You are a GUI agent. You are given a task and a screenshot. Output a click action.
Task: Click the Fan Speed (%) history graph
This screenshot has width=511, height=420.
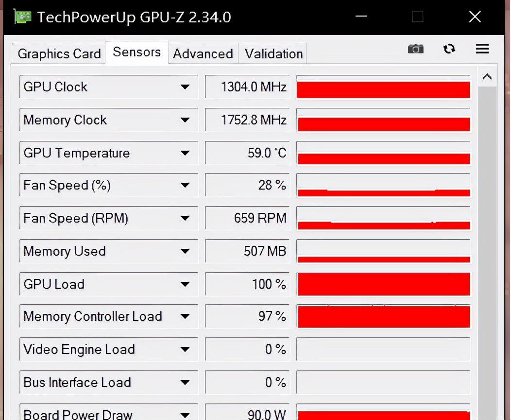[384, 185]
